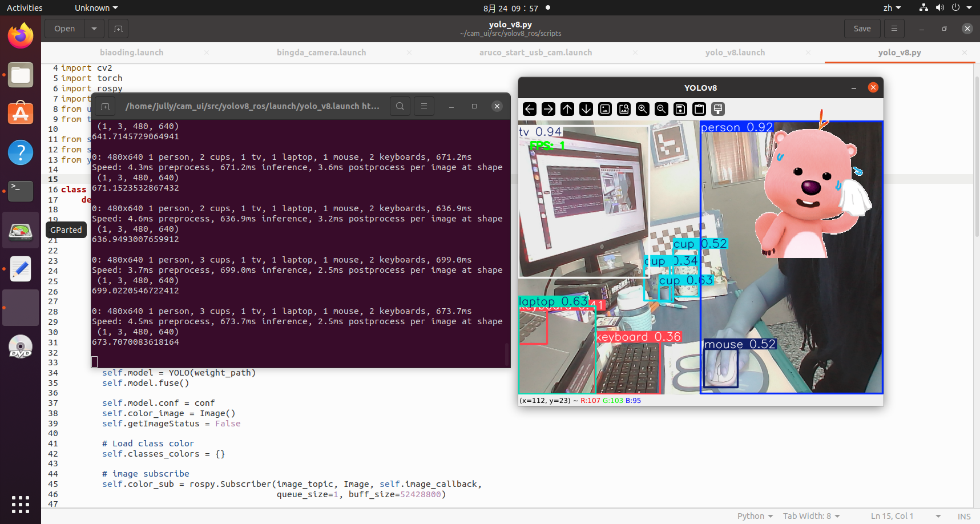Open the Tab Width: 8 dropdown
The image size is (980, 524).
tap(811, 516)
